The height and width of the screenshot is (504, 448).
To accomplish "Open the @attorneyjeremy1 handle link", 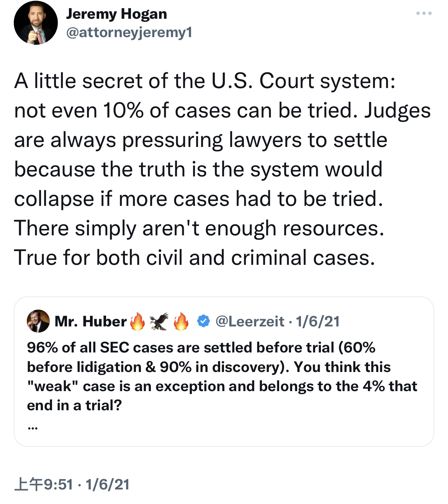I will click(129, 33).
